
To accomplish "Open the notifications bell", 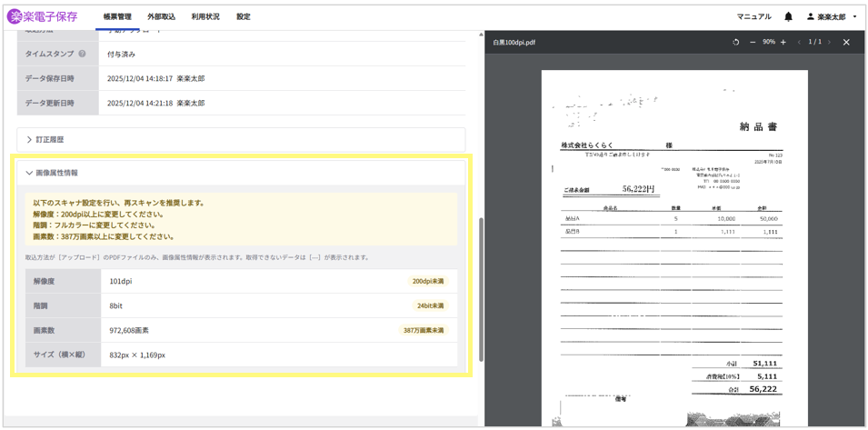I will click(788, 16).
